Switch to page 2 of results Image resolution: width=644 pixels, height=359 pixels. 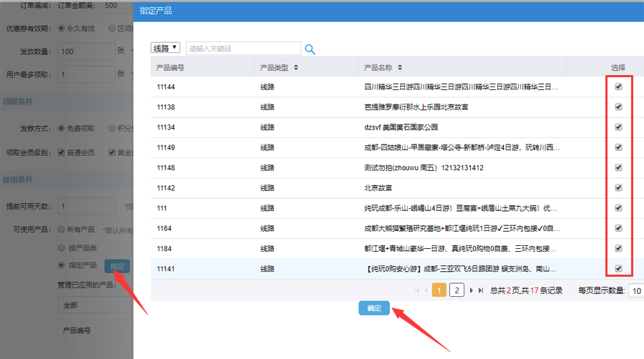(x=457, y=290)
